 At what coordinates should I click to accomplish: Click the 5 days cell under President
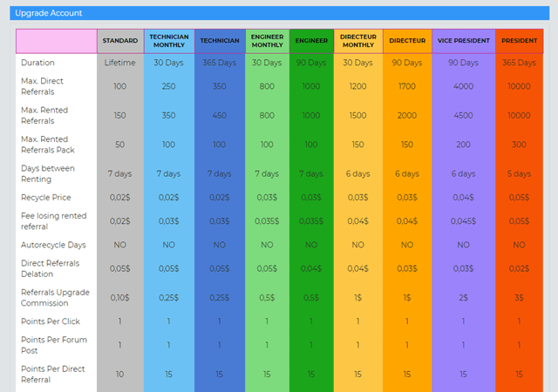(519, 174)
